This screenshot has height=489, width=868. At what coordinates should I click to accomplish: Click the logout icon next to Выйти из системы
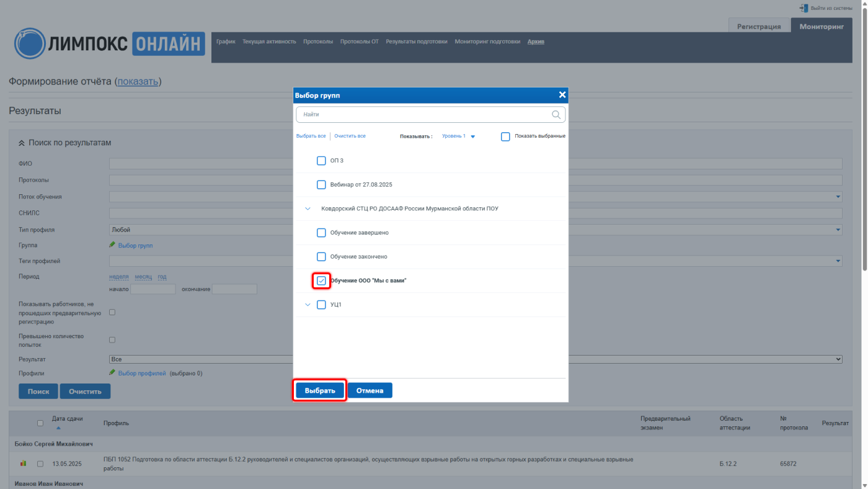pos(804,8)
